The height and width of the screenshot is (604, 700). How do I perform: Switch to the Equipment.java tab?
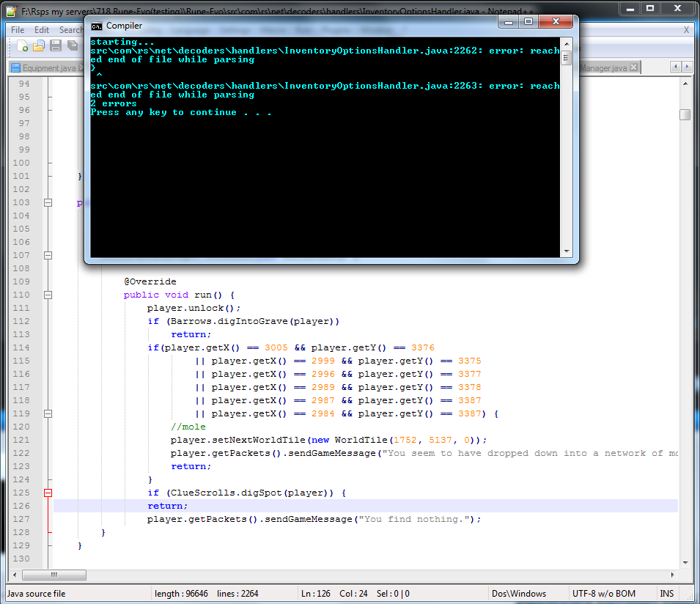48,68
